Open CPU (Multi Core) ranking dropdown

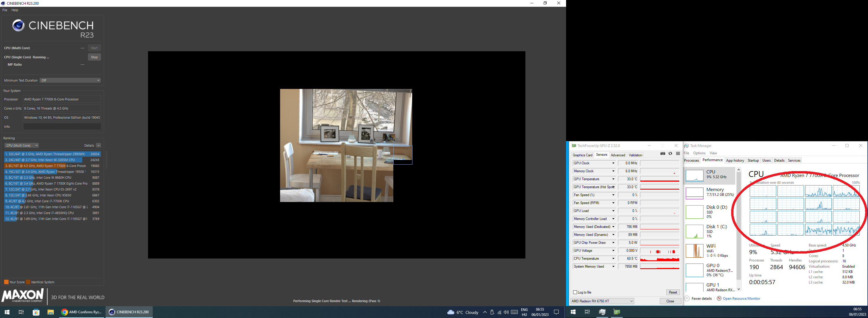[22, 145]
